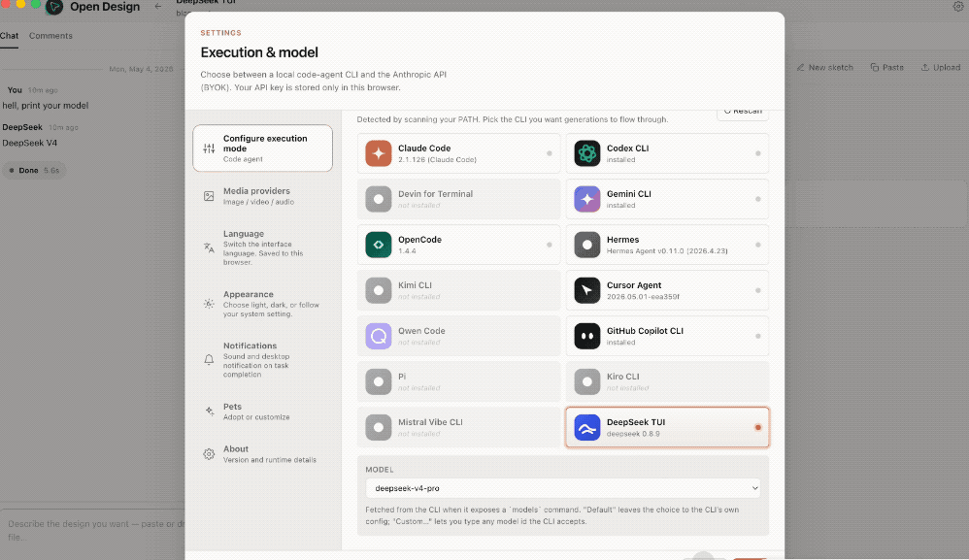
Task: Open settings gear in window corner
Action: (x=958, y=6)
